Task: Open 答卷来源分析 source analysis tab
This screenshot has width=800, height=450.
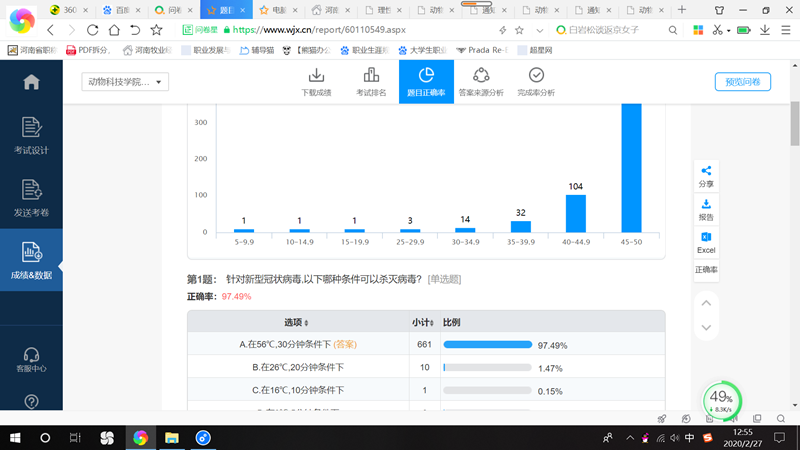Action: point(481,82)
